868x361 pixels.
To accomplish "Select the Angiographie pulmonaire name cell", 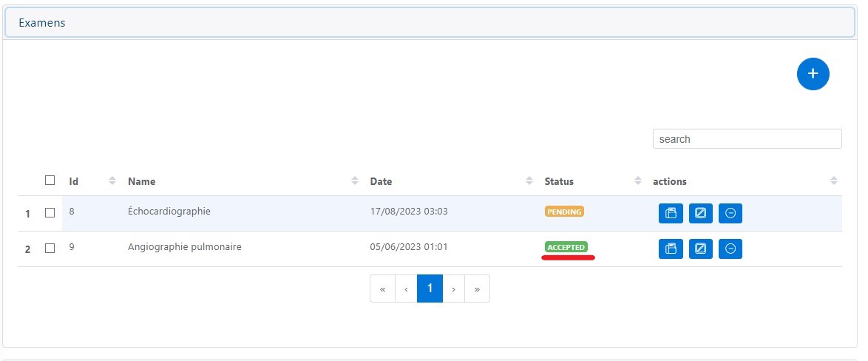I will (184, 247).
